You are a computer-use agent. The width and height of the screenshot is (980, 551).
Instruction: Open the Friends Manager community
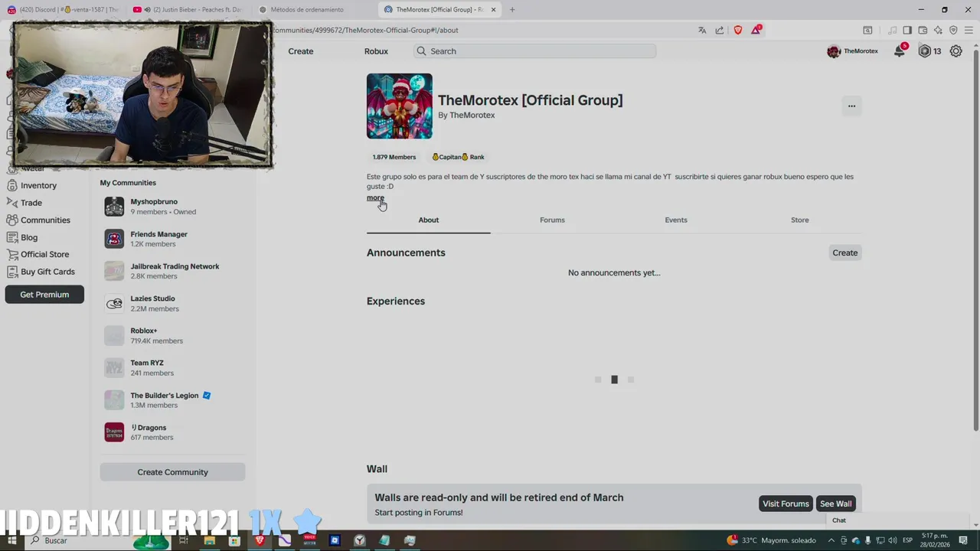(x=172, y=239)
